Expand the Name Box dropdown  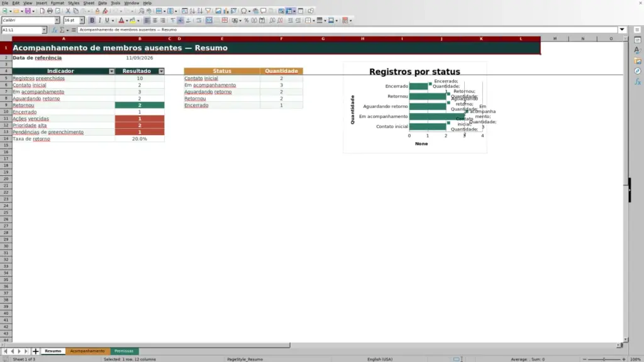[x=44, y=30]
